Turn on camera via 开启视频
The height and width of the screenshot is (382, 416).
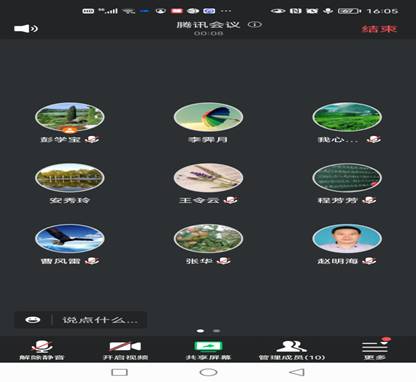(x=125, y=350)
